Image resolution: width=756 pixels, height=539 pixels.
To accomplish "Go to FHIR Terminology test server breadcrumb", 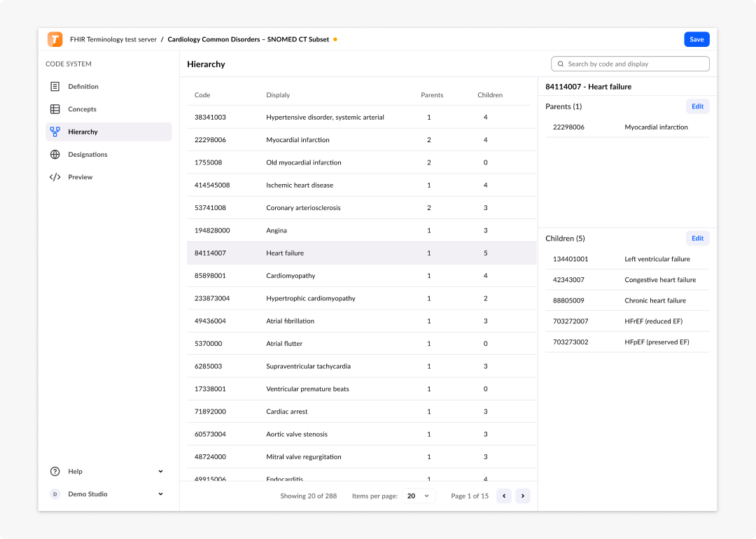I will 113,39.
